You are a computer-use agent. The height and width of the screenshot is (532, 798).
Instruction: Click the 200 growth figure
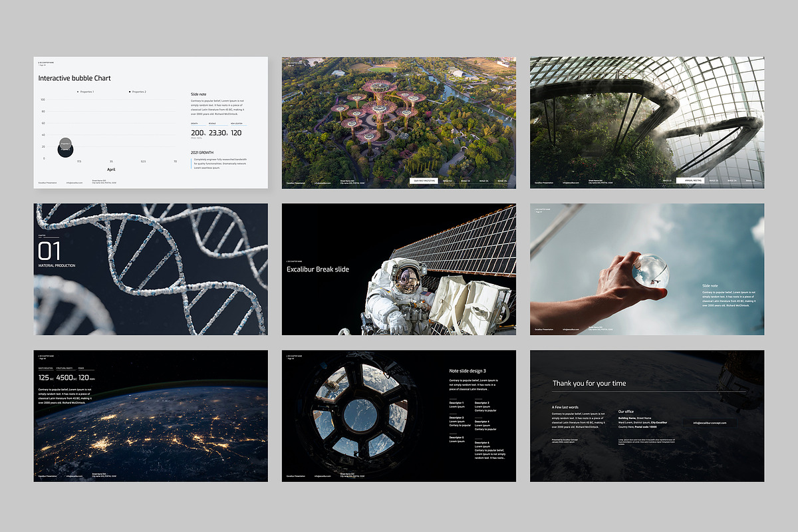(x=196, y=133)
